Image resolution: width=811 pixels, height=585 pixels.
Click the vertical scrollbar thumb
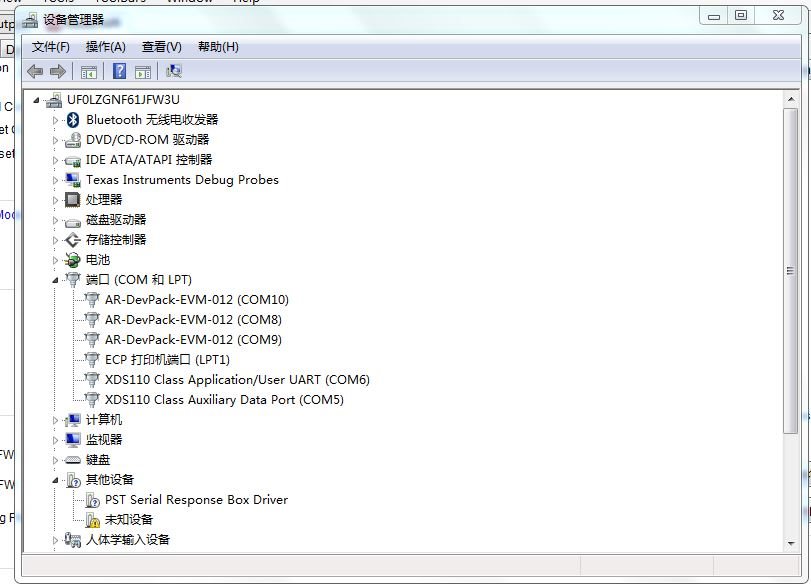point(790,271)
